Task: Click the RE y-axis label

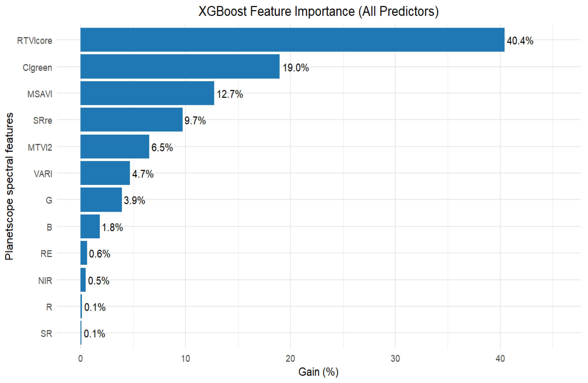Action: 46,254
